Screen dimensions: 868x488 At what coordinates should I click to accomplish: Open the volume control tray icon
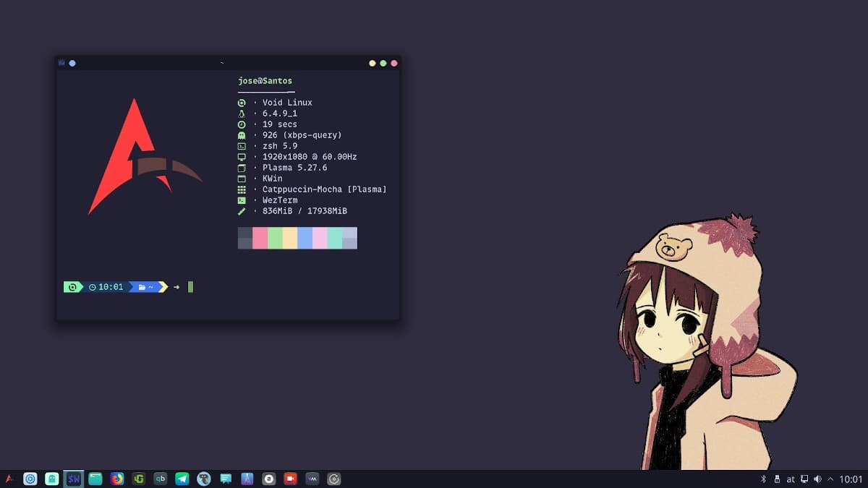pyautogui.click(x=817, y=479)
